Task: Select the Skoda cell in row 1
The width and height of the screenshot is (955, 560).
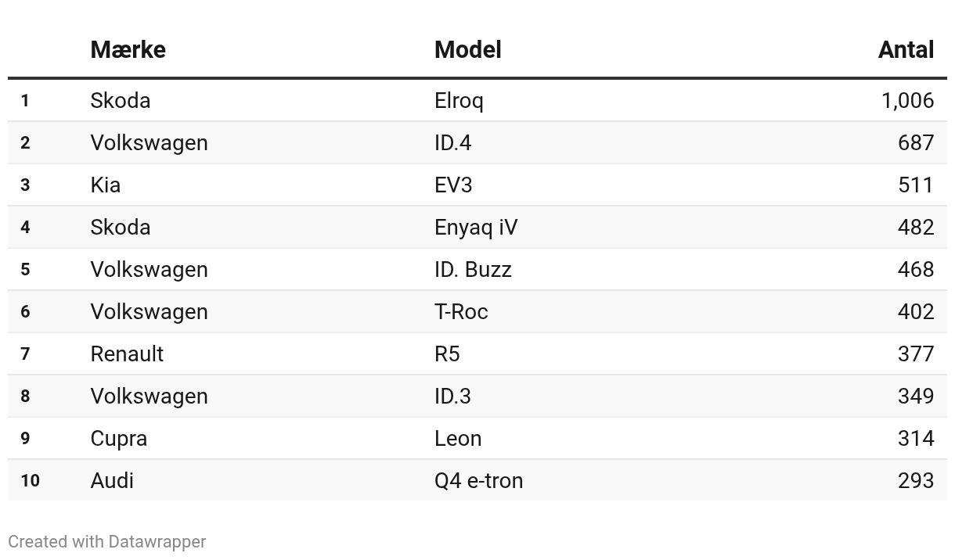Action: (121, 100)
